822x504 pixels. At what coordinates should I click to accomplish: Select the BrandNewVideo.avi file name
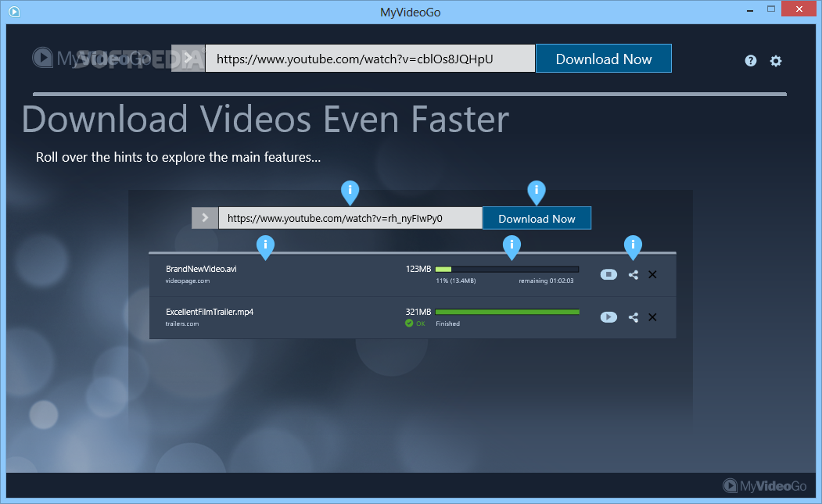click(201, 269)
